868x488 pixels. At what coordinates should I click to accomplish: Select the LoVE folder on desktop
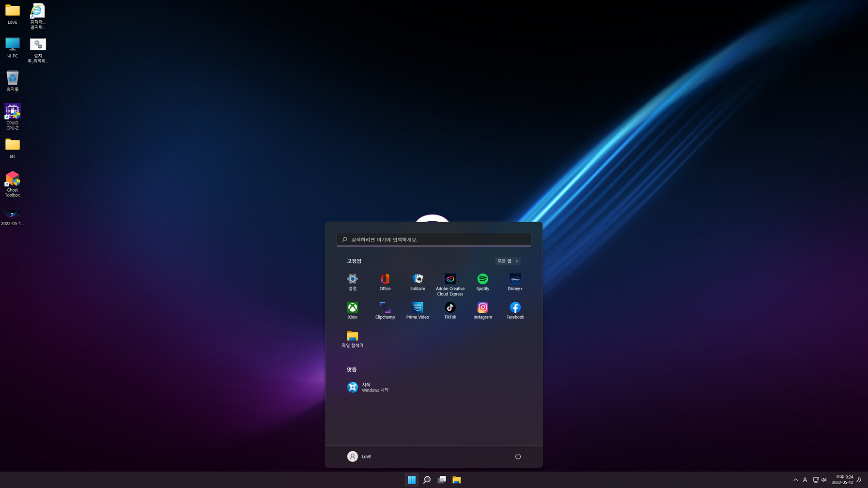[x=13, y=15]
